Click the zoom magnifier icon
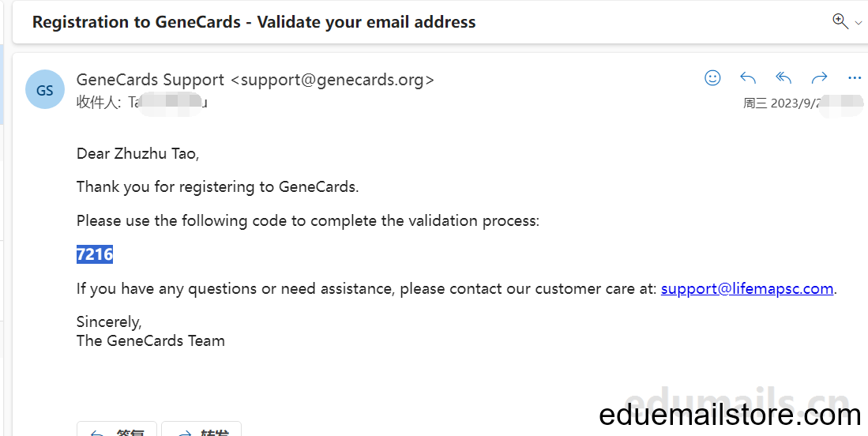 point(840,21)
